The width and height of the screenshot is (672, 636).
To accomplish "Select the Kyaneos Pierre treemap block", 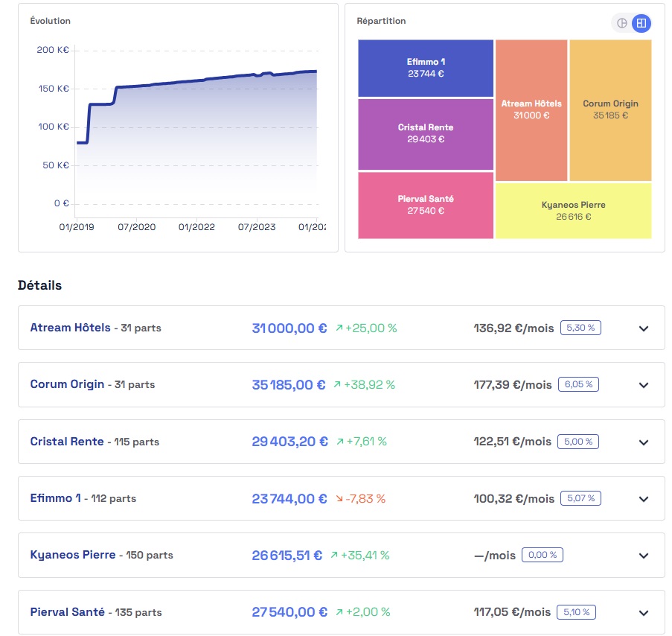I will click(574, 211).
